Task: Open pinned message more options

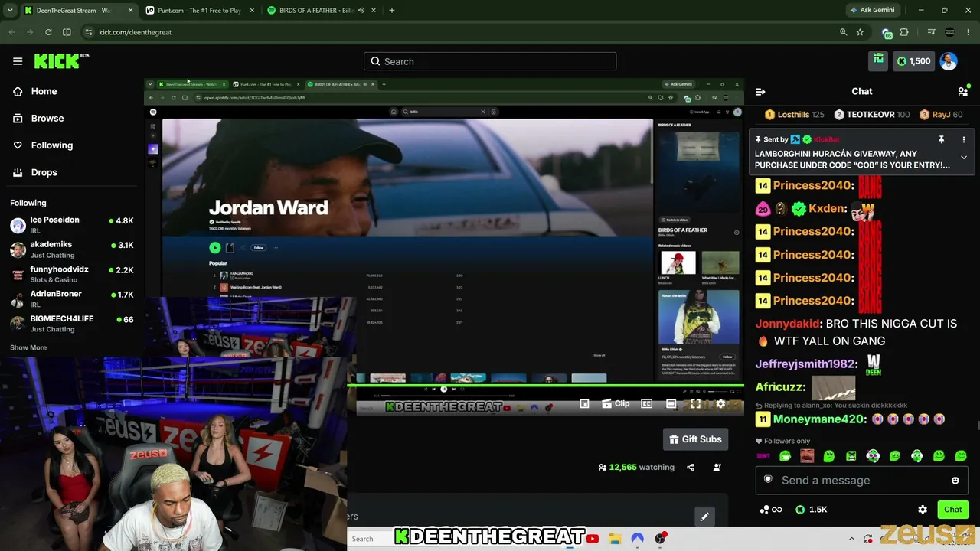Action: [x=964, y=139]
